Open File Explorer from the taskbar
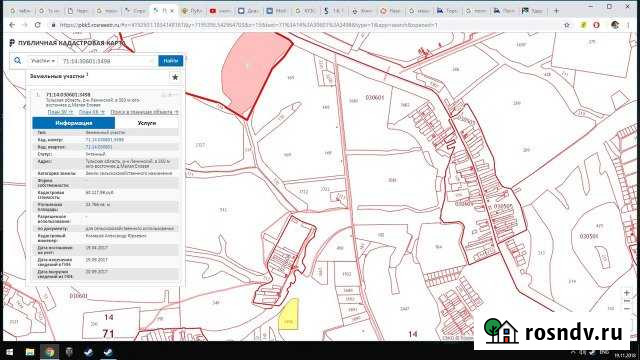Screen dimensions: 640x360 tap(30, 351)
